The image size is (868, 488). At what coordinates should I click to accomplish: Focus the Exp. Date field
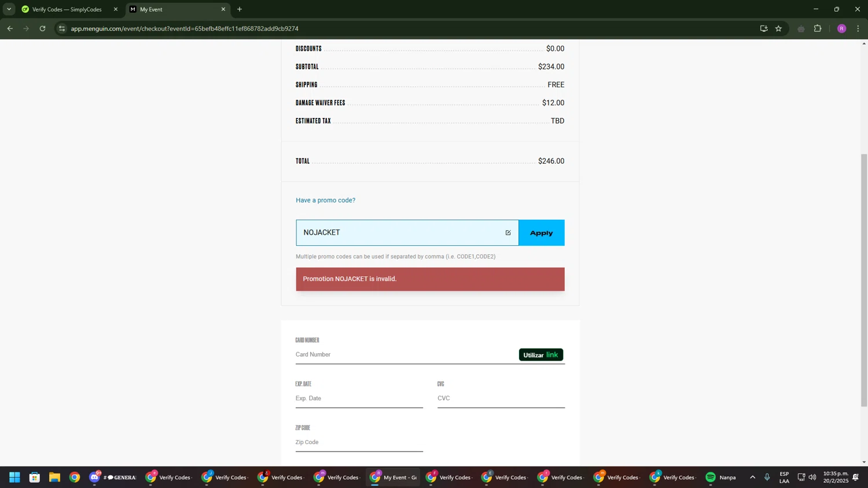(359, 398)
